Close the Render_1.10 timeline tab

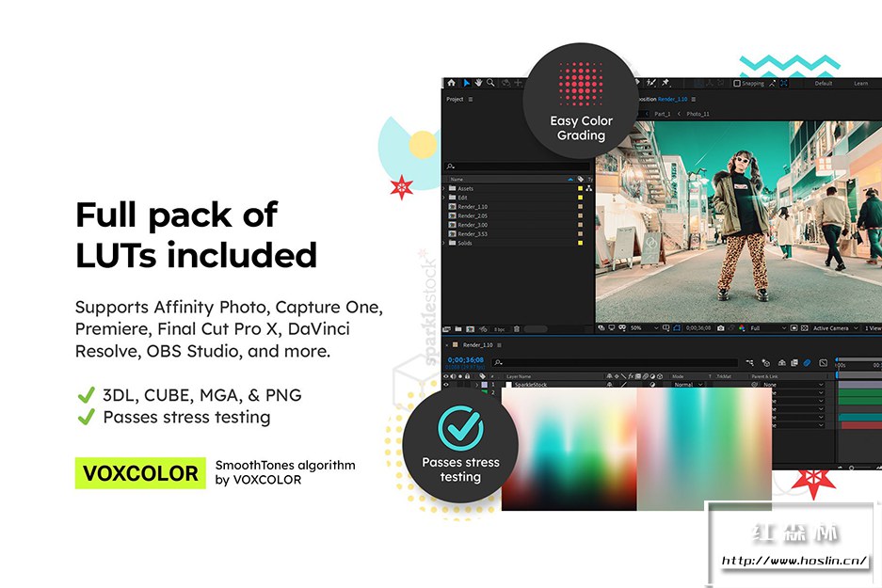click(x=447, y=344)
